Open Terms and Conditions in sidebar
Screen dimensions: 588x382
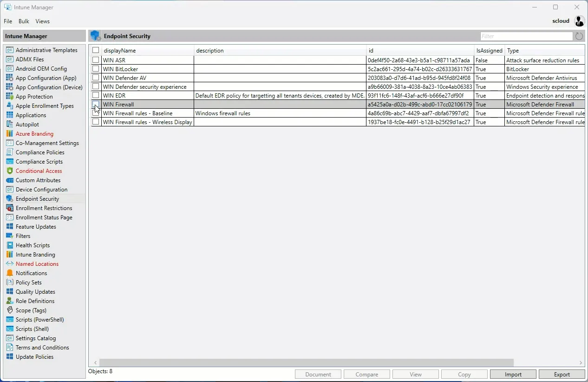pos(42,348)
